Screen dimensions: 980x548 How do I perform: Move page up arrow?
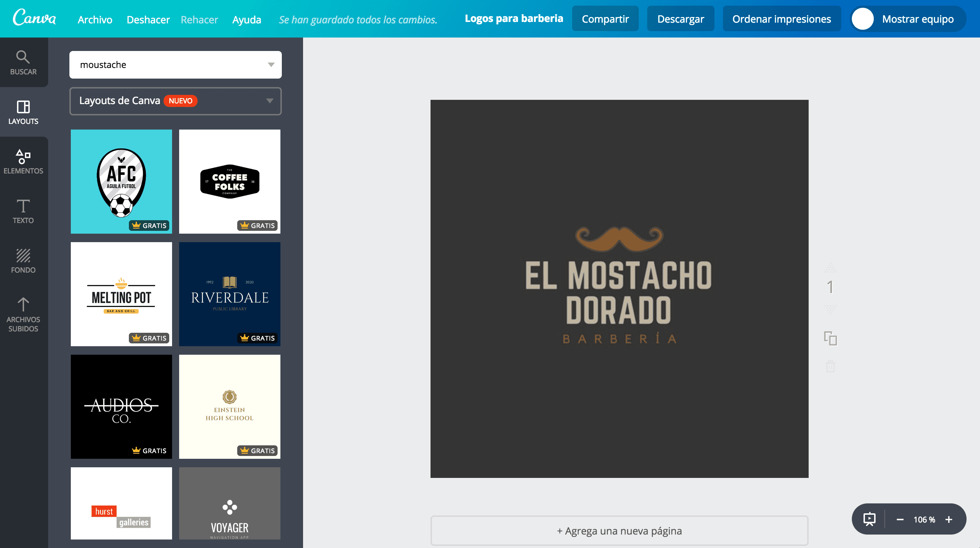831,268
